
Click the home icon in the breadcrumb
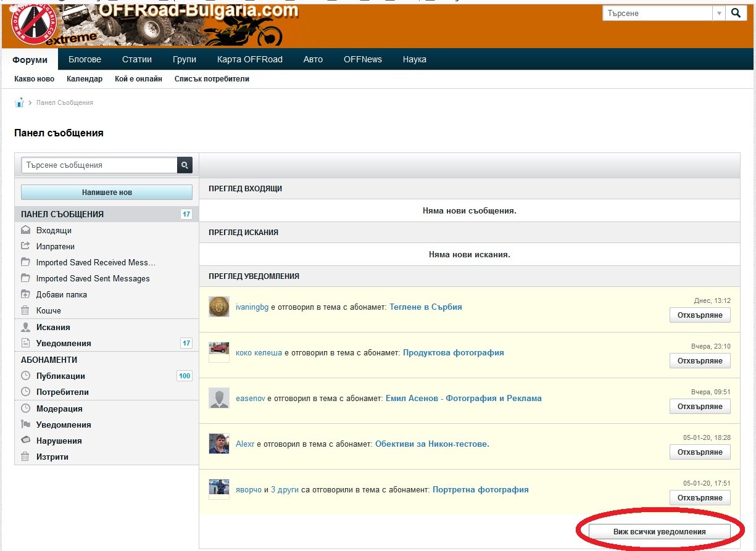19,102
